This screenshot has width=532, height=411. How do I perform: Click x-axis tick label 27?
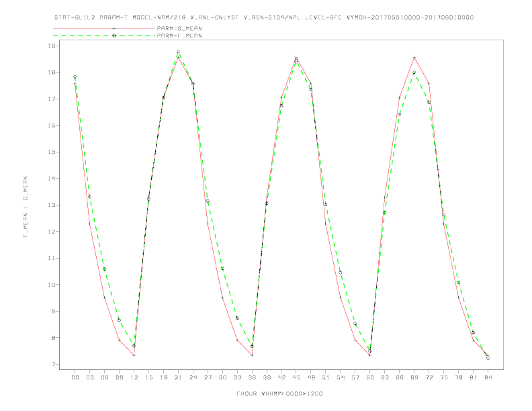(208, 377)
